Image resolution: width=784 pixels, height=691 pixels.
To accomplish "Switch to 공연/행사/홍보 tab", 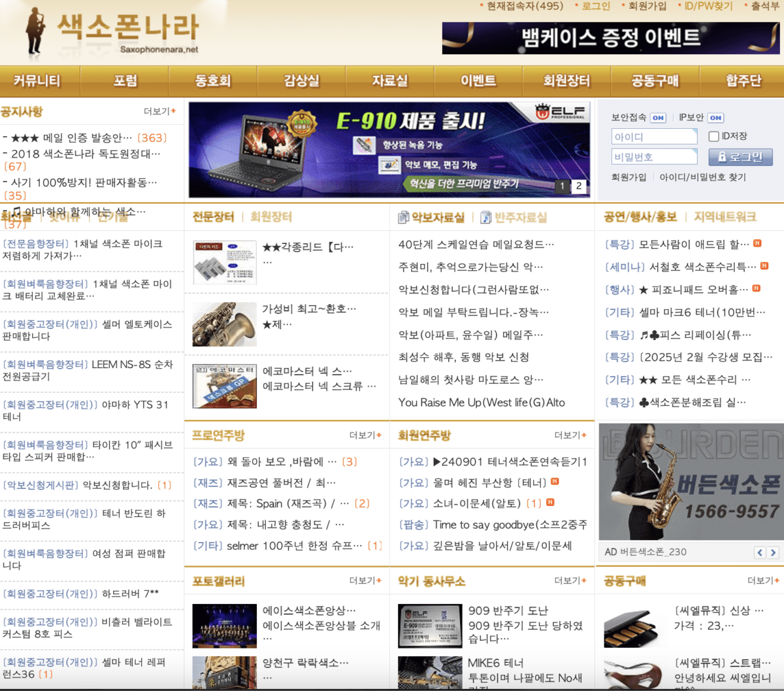I will click(640, 217).
